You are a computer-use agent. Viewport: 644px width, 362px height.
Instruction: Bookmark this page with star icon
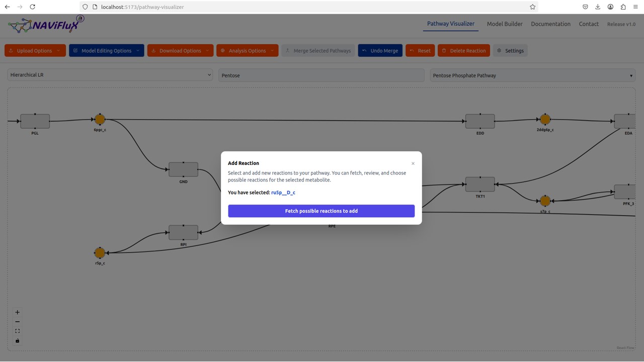pos(532,7)
